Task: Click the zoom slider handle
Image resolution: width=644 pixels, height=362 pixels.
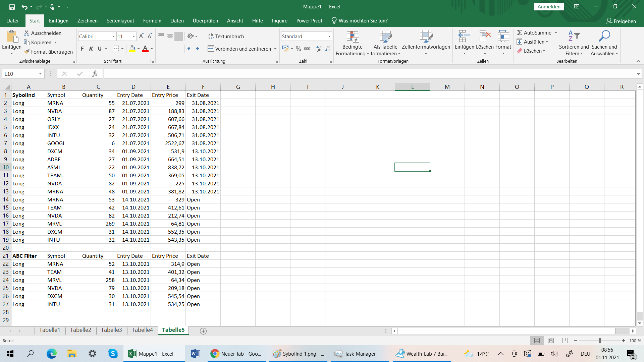Action: (x=599, y=341)
